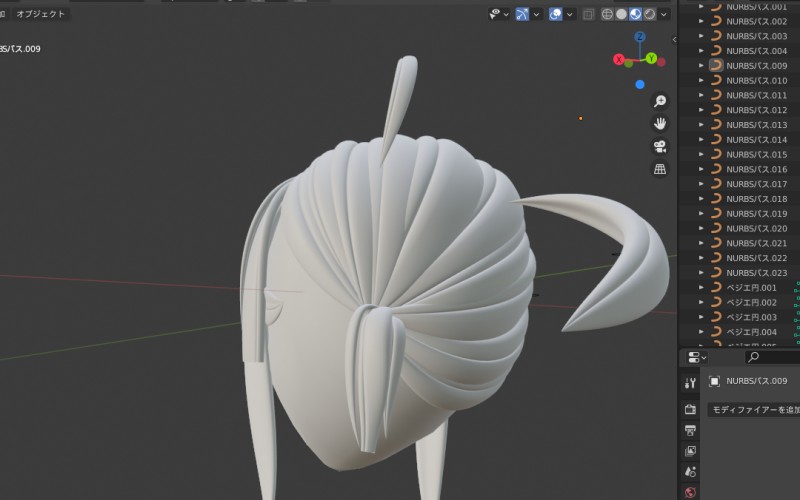The image size is (800, 500).
Task: Open the Tool properties tab (wrench icon)
Action: [690, 383]
